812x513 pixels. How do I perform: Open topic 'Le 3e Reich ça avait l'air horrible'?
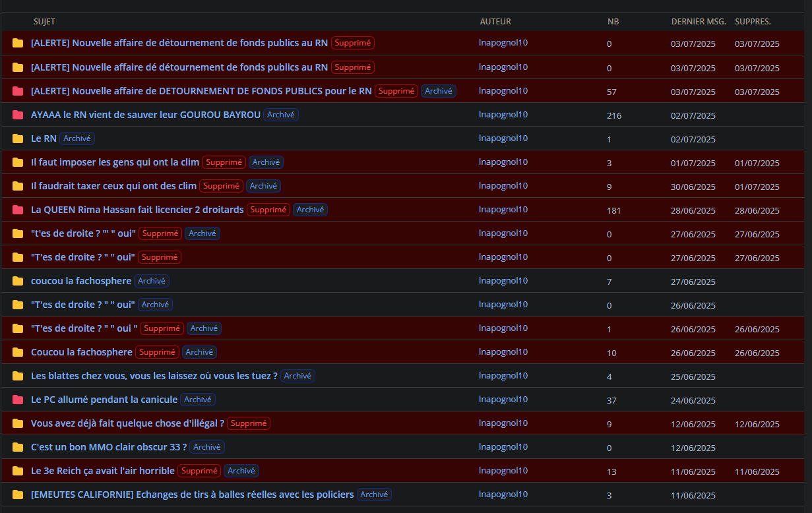[x=103, y=471]
